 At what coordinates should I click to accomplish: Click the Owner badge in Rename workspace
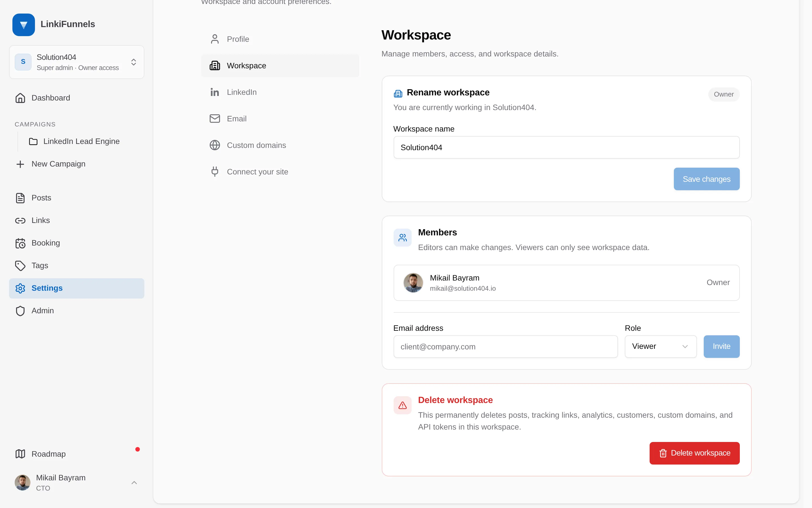click(x=724, y=95)
